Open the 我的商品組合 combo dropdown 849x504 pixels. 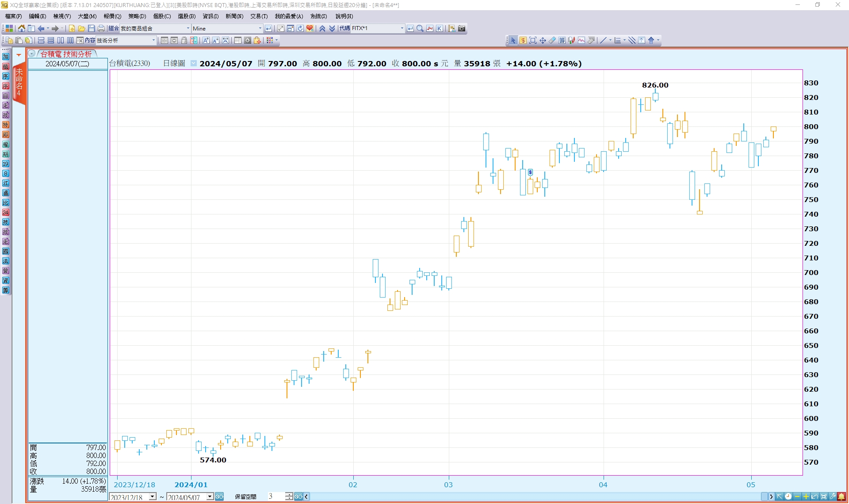click(188, 28)
